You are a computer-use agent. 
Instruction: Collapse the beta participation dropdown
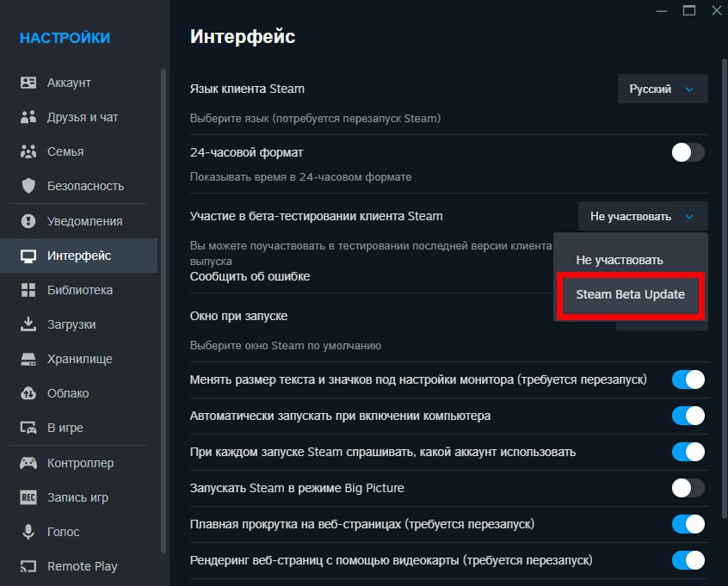tap(643, 216)
